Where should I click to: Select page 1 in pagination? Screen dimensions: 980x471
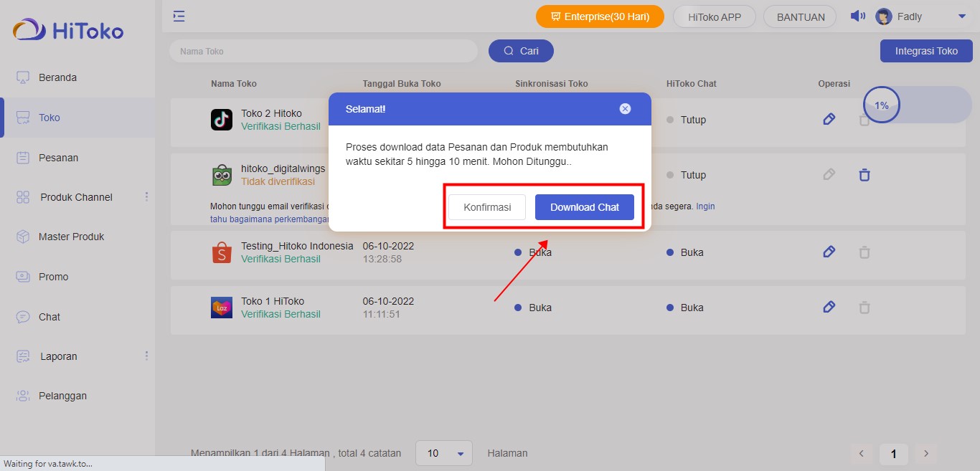(x=894, y=454)
